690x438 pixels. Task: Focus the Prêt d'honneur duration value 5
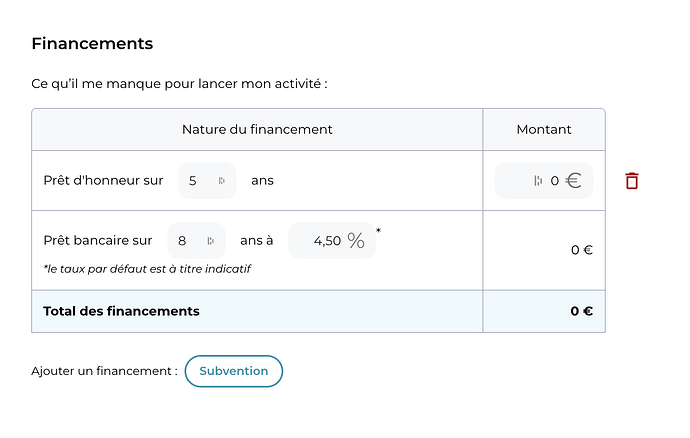pyautogui.click(x=193, y=181)
